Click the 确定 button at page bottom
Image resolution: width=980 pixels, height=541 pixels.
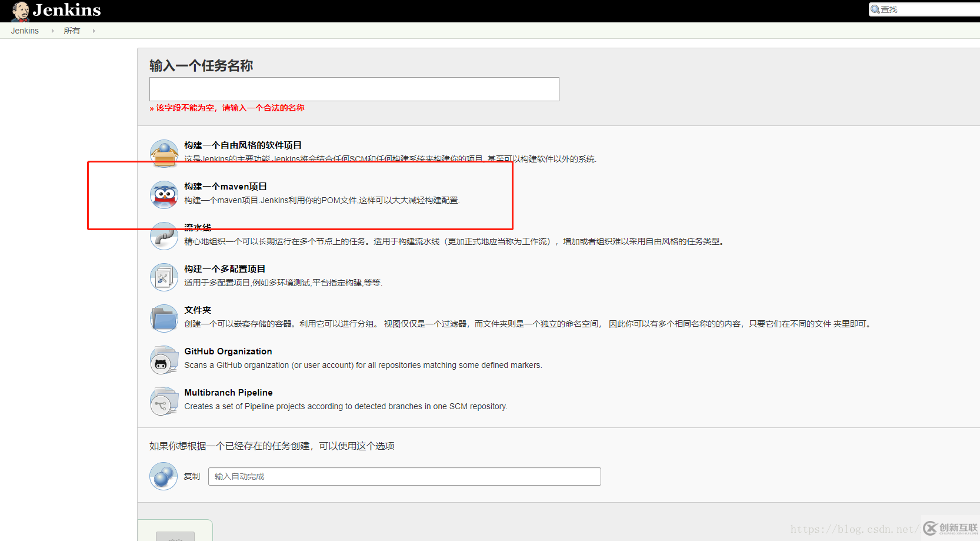point(175,536)
